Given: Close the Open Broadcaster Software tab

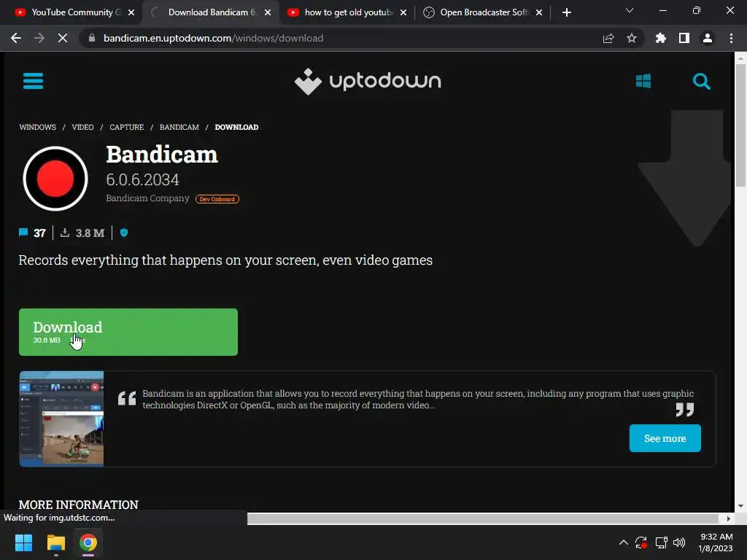Looking at the screenshot, I should (539, 12).
